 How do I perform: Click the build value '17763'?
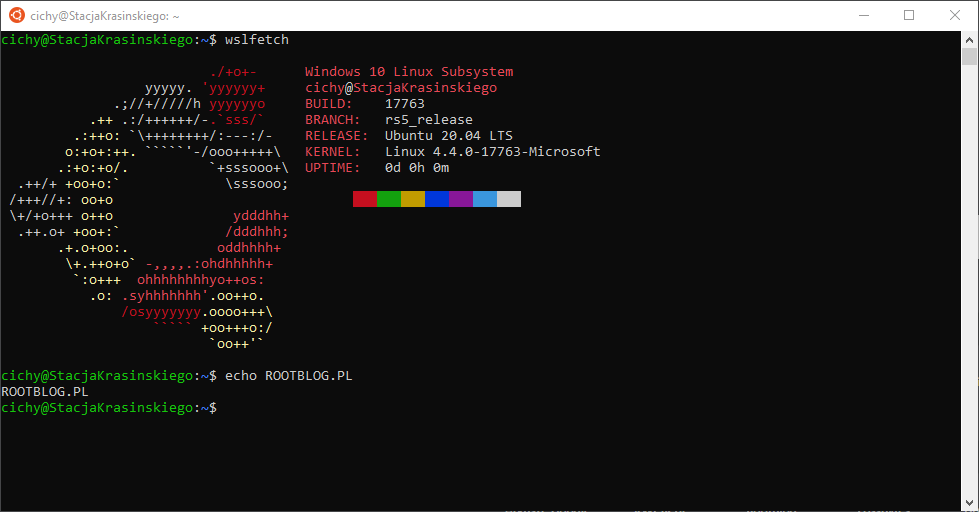pyautogui.click(x=405, y=104)
